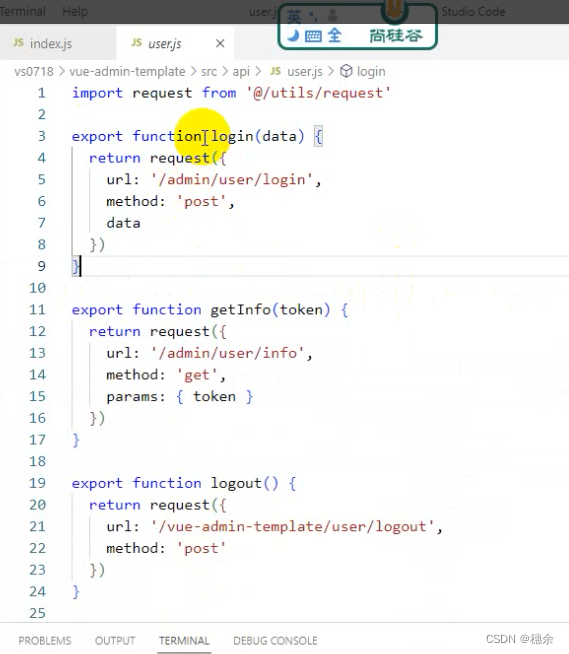Click the 'get' string on line 14
The image size is (569, 654).
click(197, 375)
